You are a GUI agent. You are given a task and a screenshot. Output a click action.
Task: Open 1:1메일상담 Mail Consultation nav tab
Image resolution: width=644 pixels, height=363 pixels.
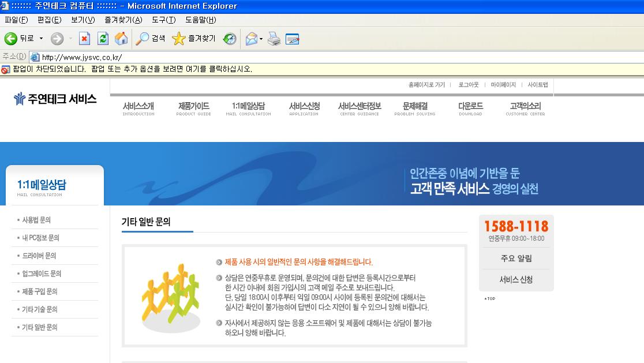(249, 108)
